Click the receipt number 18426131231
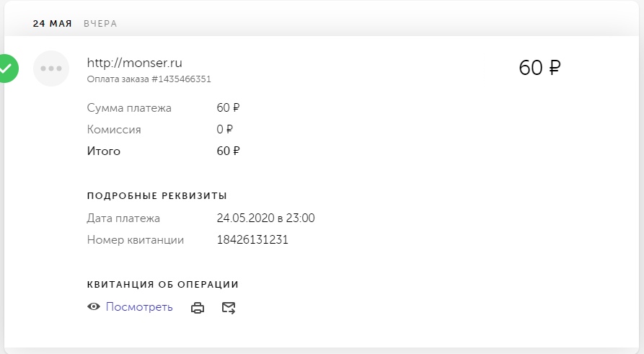644x354 pixels. point(252,240)
